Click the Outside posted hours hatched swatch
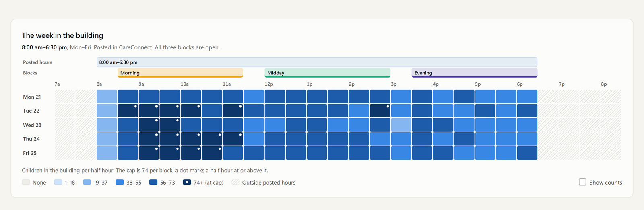Screen dimensions: 644x210 (235, 182)
